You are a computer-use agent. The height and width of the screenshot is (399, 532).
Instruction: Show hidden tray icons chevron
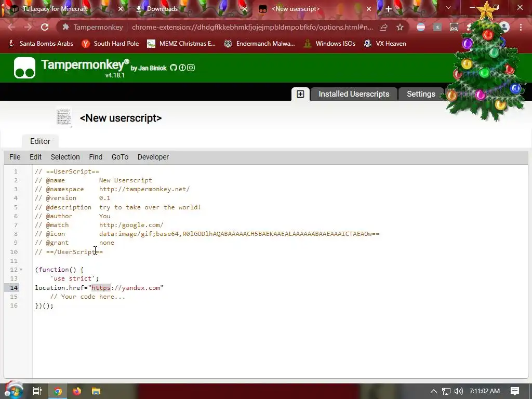[x=434, y=391]
